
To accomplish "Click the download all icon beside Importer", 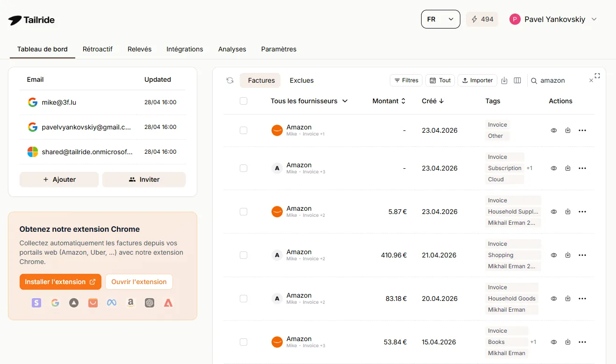I will tap(504, 80).
